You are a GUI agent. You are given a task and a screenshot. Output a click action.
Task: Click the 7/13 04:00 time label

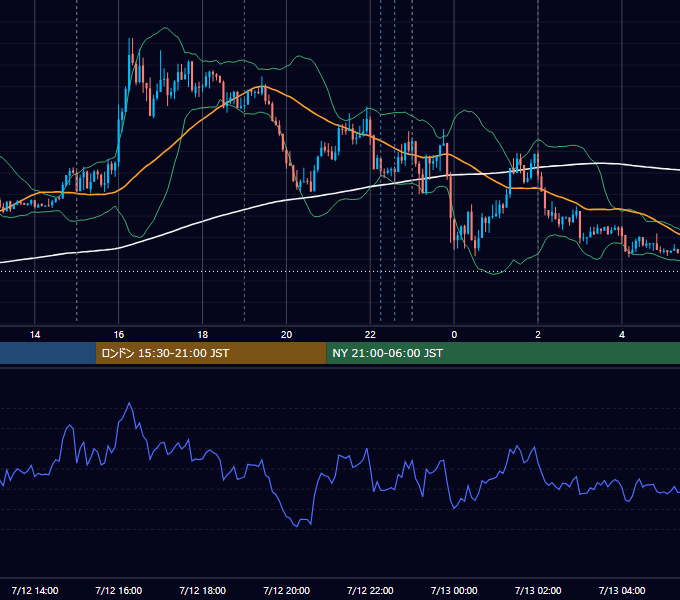(622, 590)
